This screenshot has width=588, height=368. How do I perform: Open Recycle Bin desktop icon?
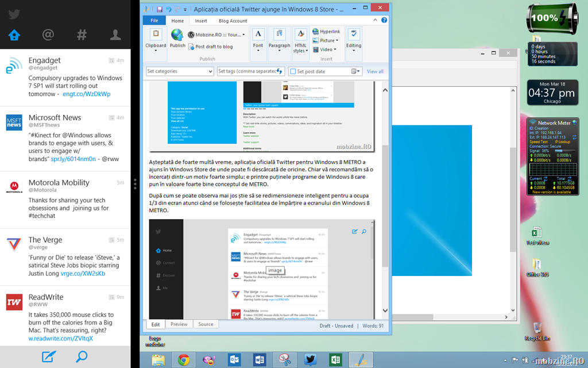point(537,331)
